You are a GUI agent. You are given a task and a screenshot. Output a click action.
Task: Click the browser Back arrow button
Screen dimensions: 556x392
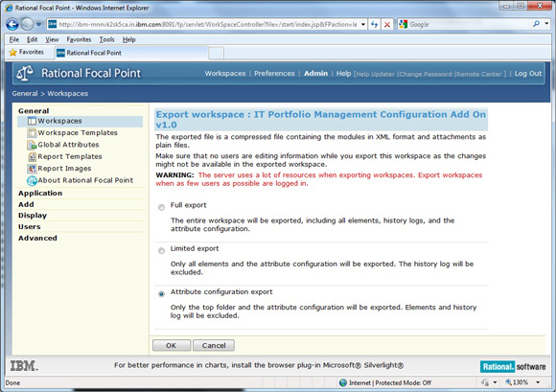tap(12, 24)
